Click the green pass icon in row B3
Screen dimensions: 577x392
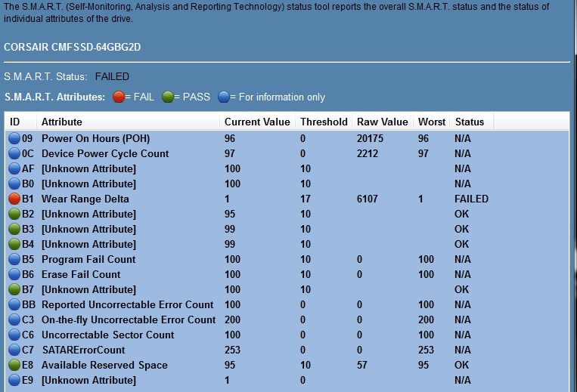tap(14, 229)
